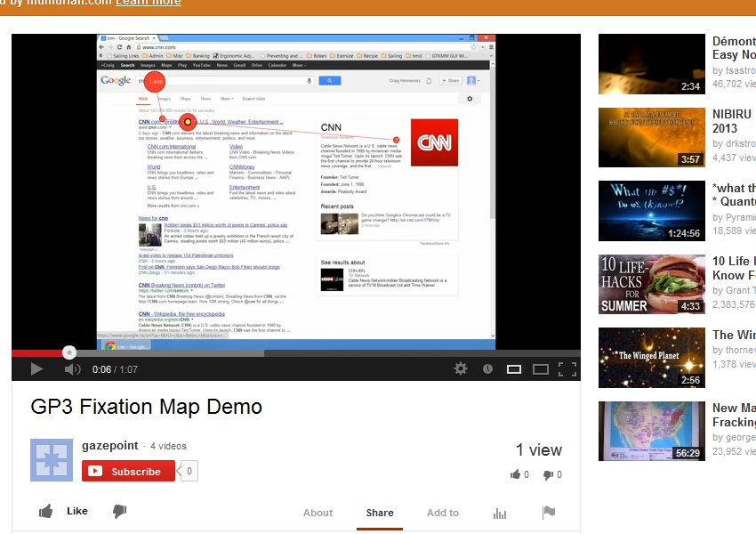This screenshot has height=534, width=756.
Task: Open the player settings gear
Action: [x=461, y=369]
